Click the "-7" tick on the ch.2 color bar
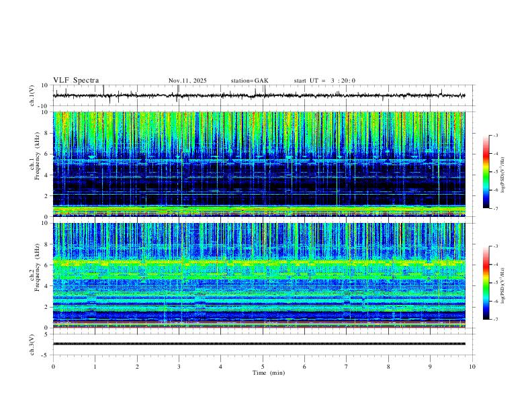 point(495,320)
